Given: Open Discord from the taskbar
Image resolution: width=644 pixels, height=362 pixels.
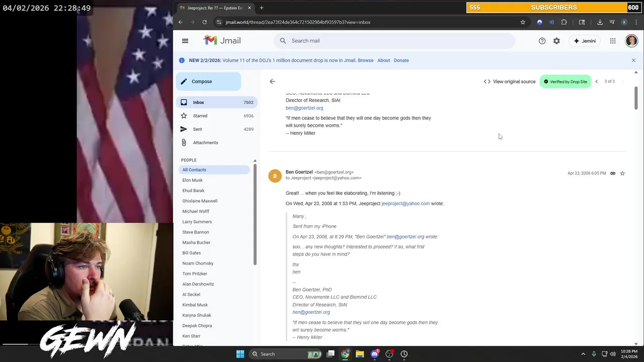Looking at the screenshot, I should (x=374, y=354).
